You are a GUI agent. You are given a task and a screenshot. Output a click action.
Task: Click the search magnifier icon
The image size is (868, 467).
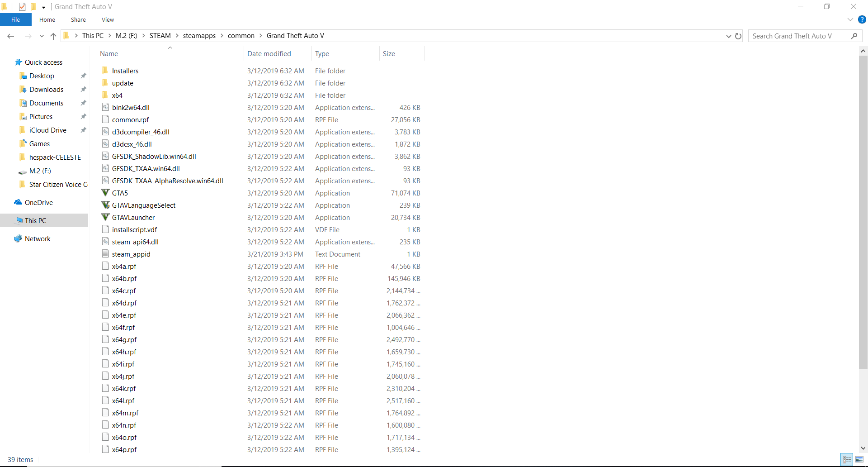tap(854, 36)
